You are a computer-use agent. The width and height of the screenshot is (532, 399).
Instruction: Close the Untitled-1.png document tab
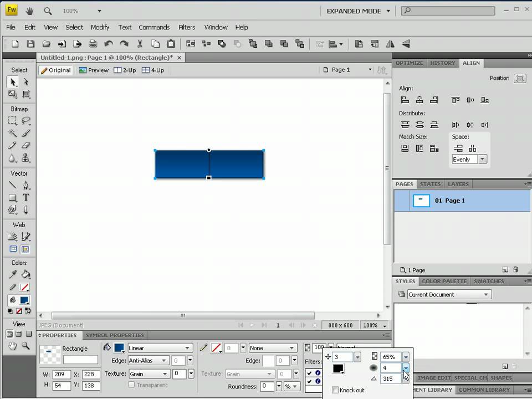pos(179,58)
